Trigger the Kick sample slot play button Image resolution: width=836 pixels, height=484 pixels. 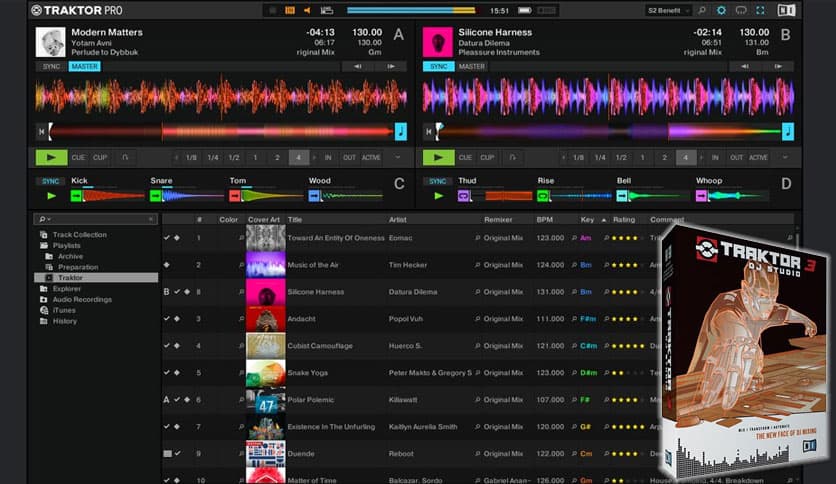[x=76, y=196]
